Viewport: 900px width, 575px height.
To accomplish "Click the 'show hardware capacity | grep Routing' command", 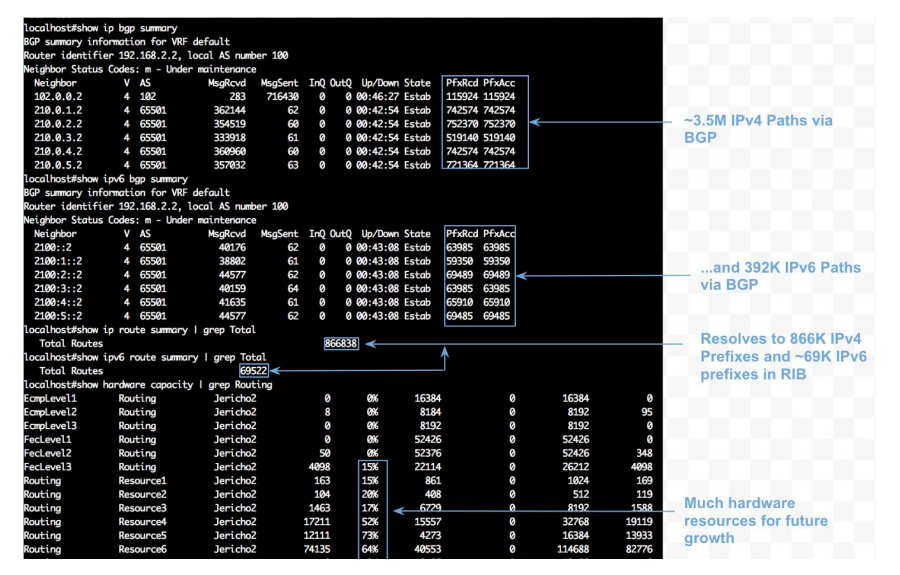I will (148, 384).
